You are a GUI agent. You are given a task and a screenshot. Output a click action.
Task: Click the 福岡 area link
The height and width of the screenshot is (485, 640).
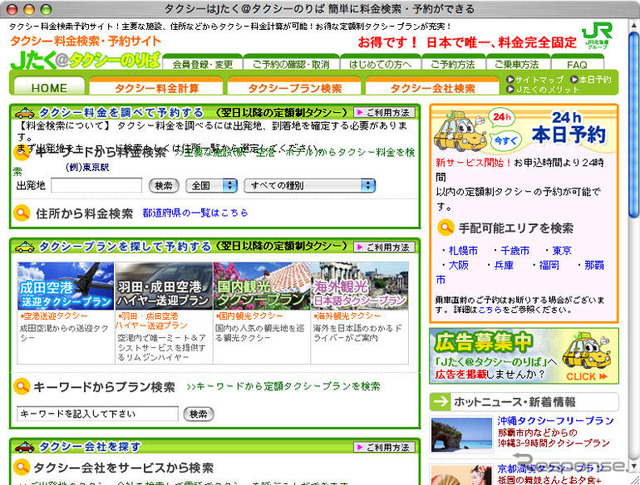549,265
